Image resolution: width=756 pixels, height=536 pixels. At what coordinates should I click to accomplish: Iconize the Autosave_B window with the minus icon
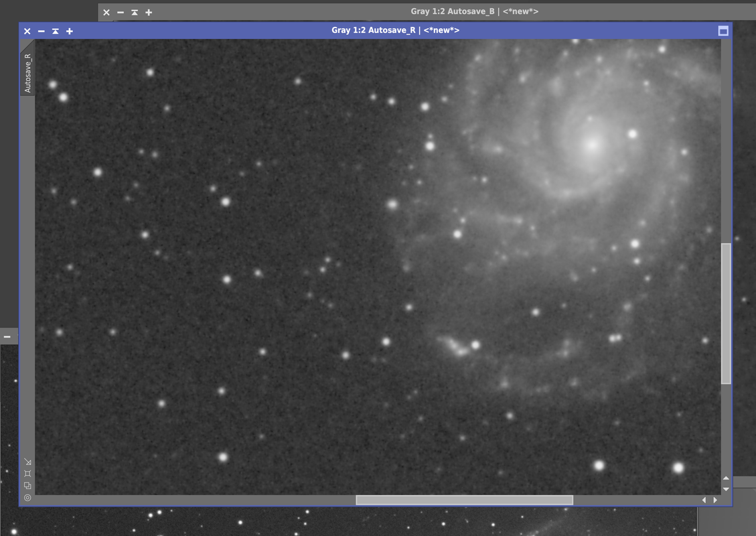coord(121,13)
